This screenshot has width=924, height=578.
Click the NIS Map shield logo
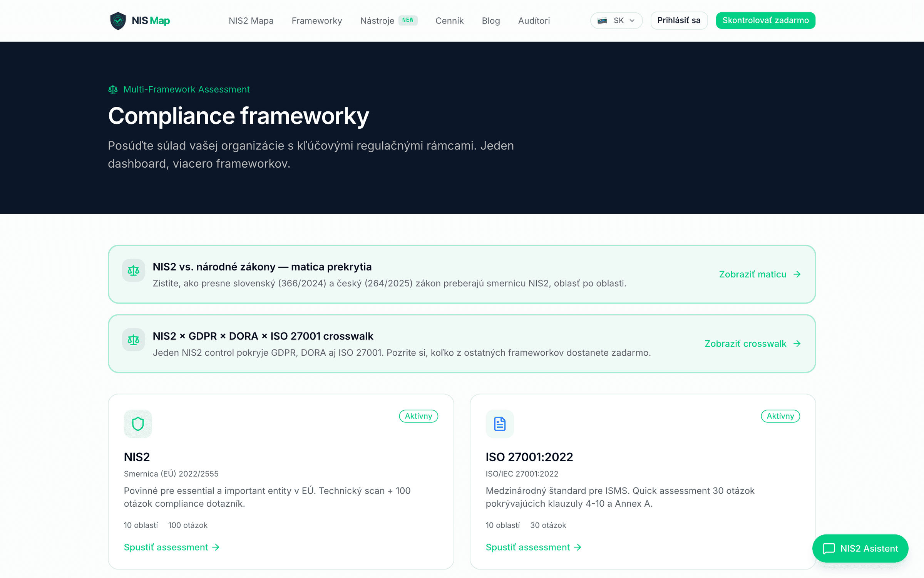tap(118, 20)
